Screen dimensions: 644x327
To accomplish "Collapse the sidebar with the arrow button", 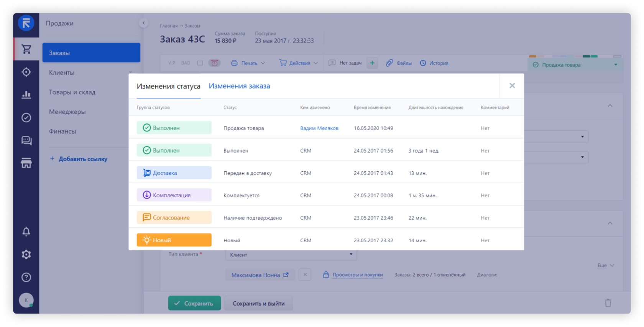I will click(x=143, y=23).
